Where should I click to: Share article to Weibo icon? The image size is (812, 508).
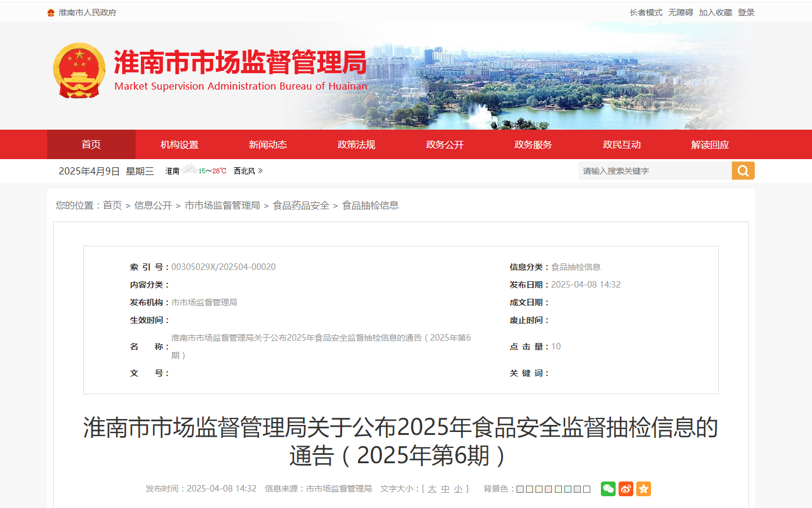tap(626, 489)
